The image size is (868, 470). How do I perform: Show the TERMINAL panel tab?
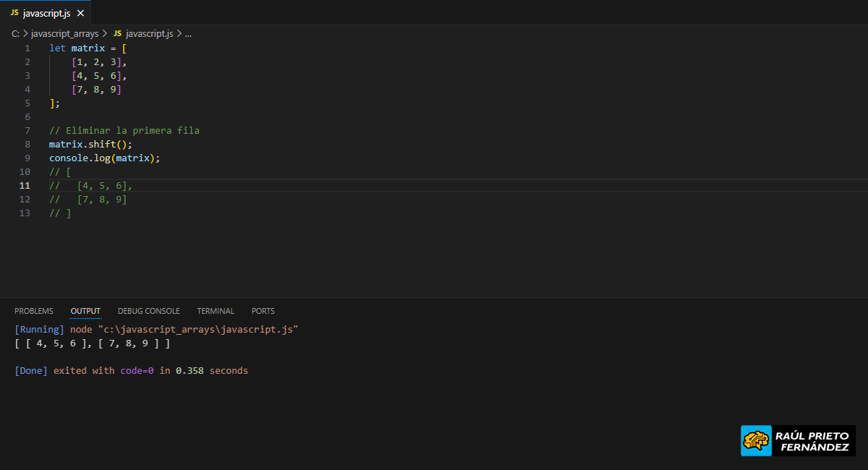pyautogui.click(x=216, y=311)
